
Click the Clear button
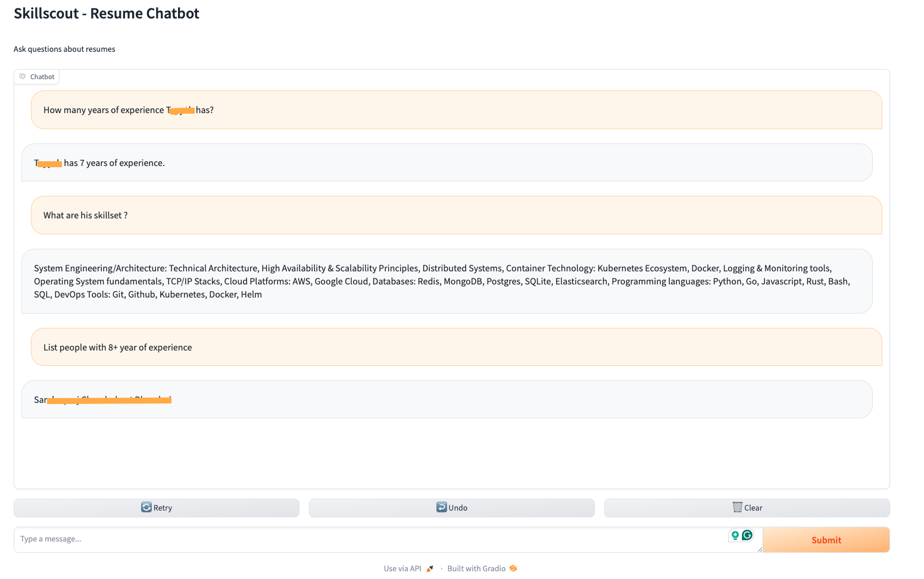747,508
